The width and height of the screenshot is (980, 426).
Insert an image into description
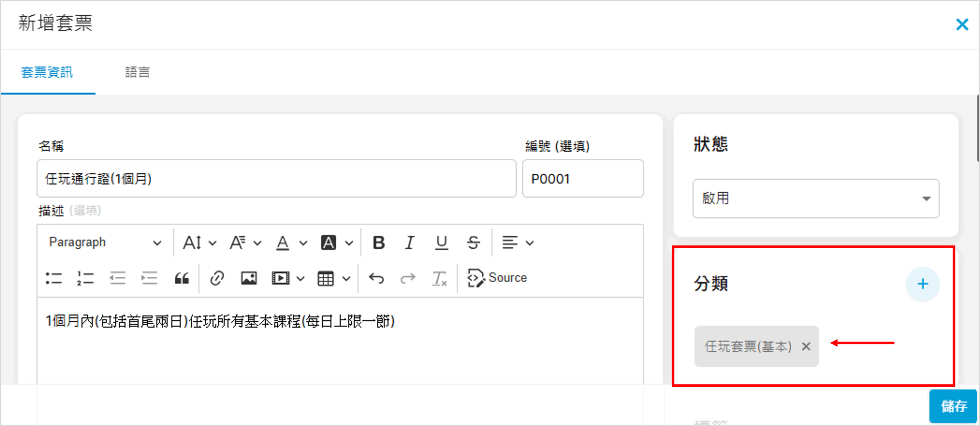pos(248,278)
